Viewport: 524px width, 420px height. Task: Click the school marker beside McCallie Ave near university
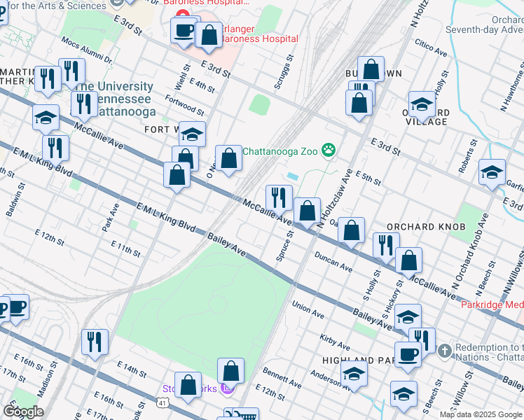[46, 120]
